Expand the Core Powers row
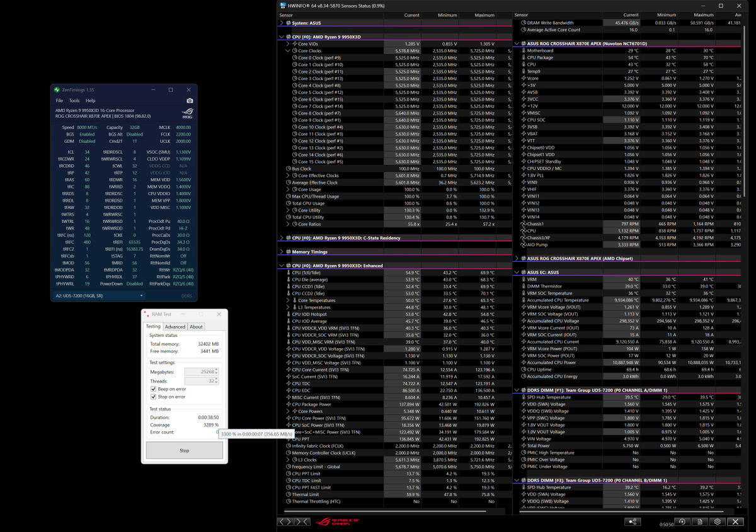The image size is (756, 532). 288,411
